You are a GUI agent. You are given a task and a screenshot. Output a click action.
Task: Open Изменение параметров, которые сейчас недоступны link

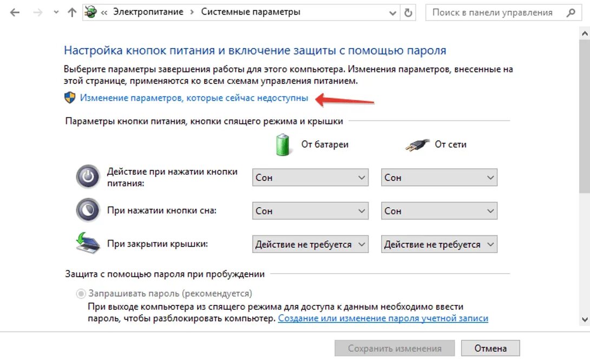(x=194, y=98)
